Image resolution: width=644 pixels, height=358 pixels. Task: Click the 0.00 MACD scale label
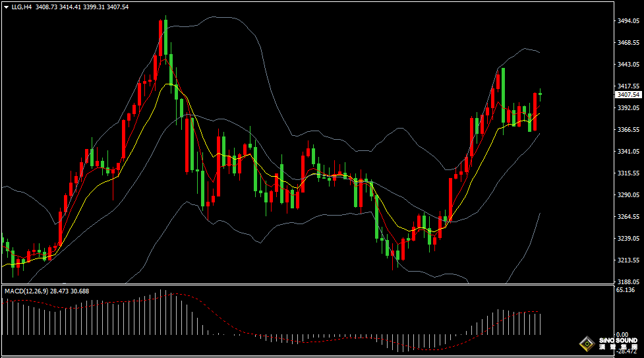point(622,335)
